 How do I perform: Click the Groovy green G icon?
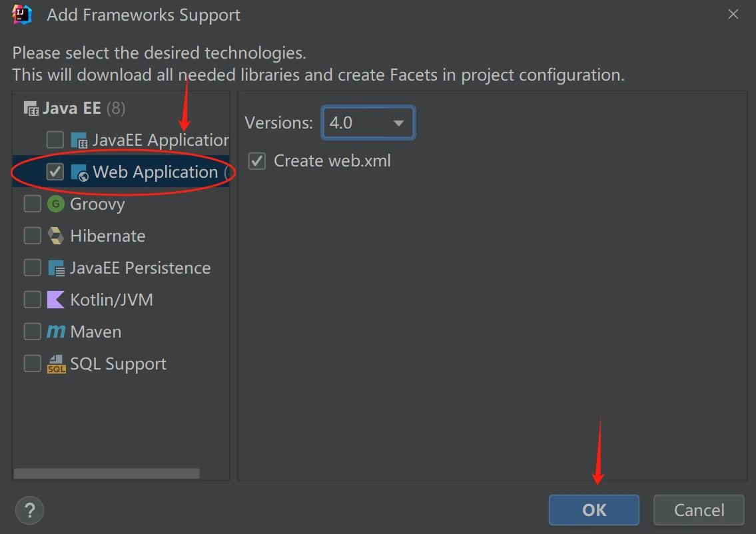click(56, 204)
